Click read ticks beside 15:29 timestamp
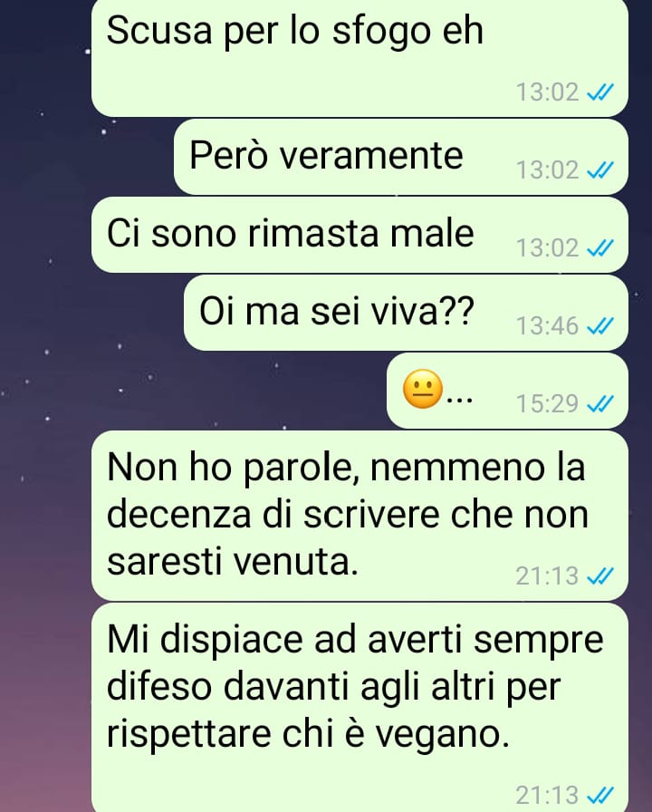652x812 pixels. click(600, 403)
